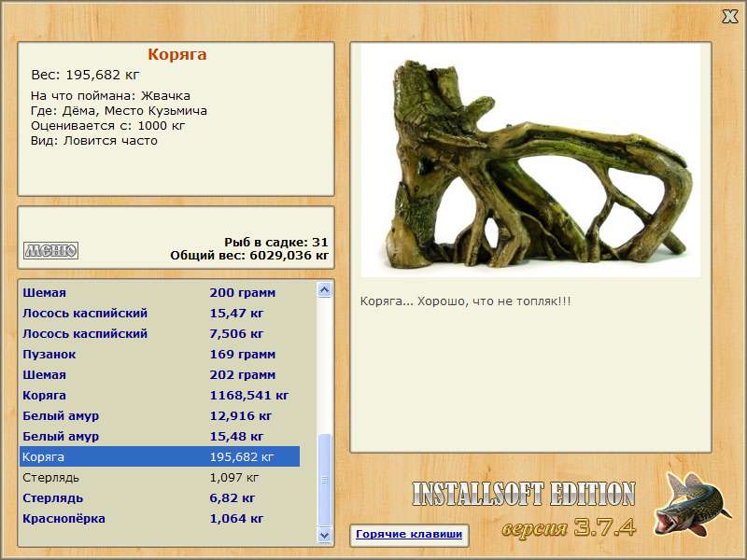Select the Шемая 200 грамм row
The width and height of the screenshot is (747, 560).
click(160, 292)
